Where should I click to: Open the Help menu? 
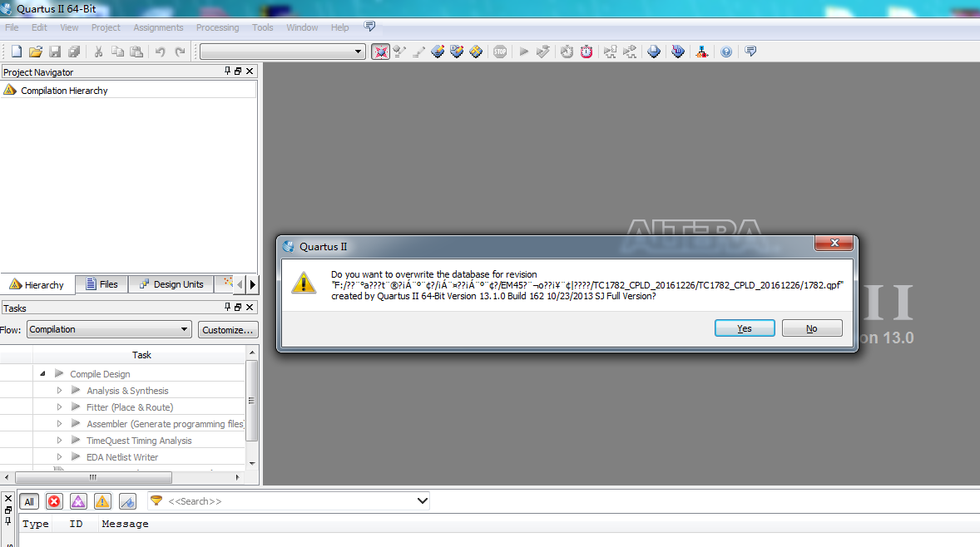[x=340, y=27]
